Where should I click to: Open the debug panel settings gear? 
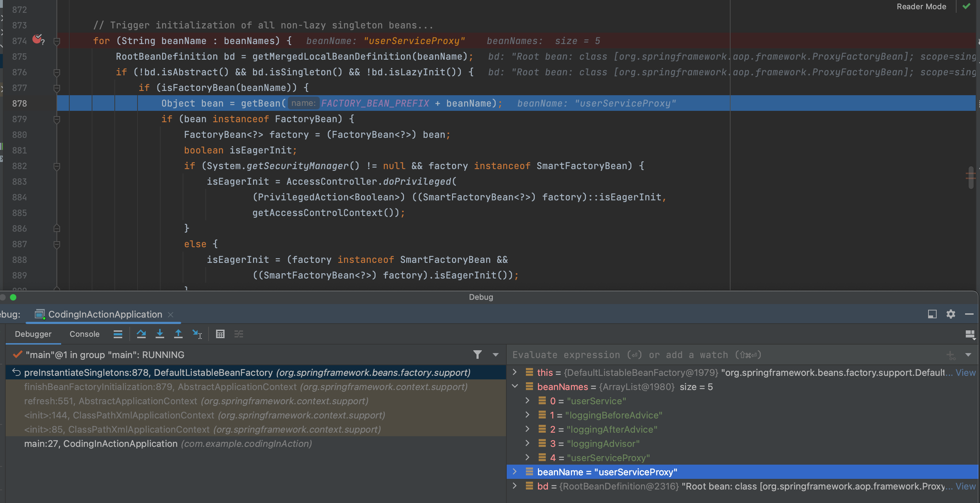[950, 314]
